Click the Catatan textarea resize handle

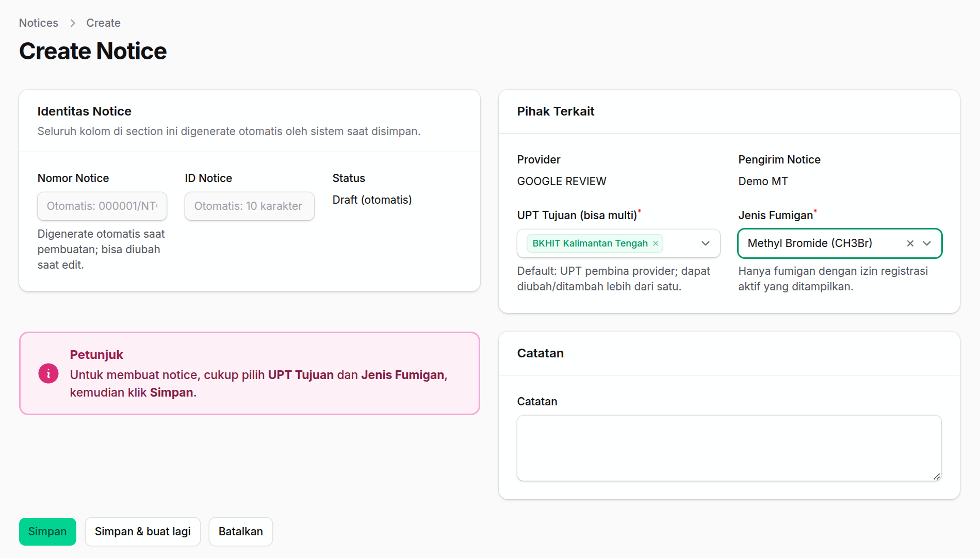[937, 476]
